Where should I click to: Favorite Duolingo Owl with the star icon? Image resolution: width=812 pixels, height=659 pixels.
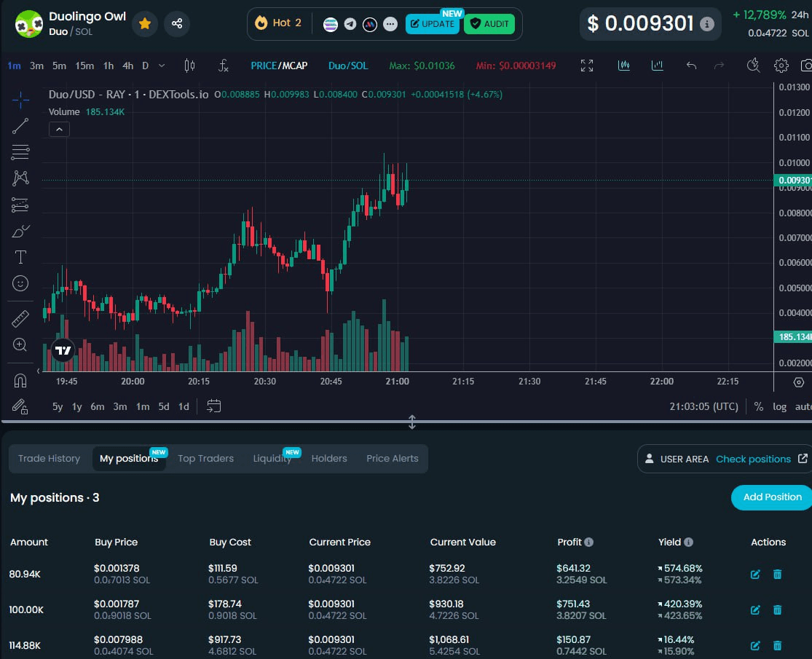click(145, 24)
